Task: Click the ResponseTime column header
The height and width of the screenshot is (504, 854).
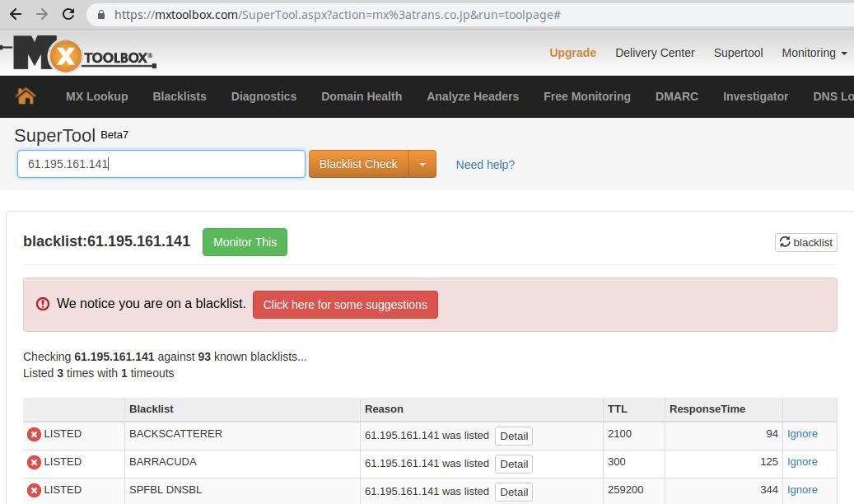Action: tap(707, 409)
